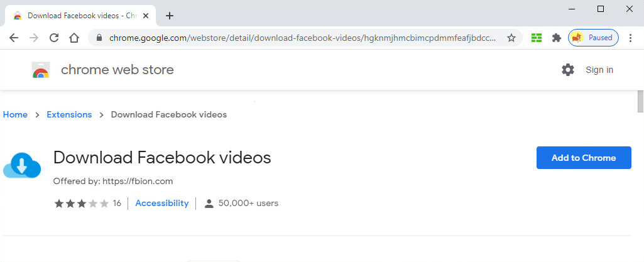Open Chrome's three-dot menu
The height and width of the screenshot is (262, 644).
tap(630, 38)
